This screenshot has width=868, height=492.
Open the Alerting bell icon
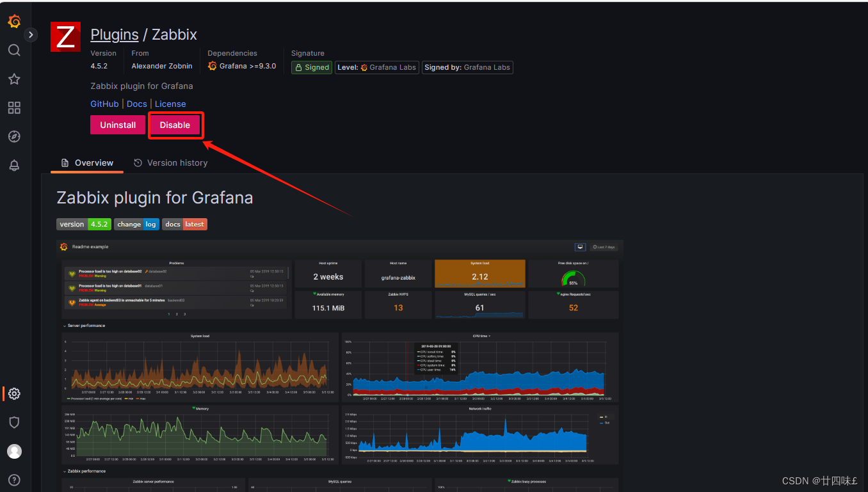point(14,165)
